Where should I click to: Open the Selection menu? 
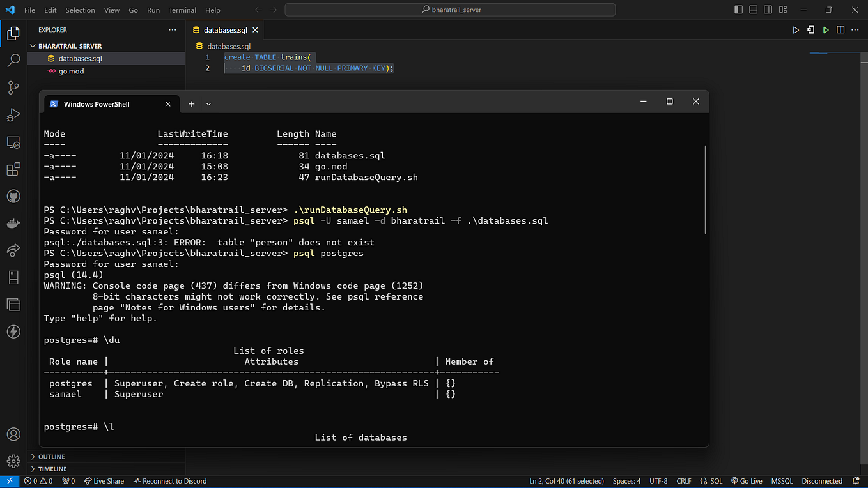tap(80, 10)
